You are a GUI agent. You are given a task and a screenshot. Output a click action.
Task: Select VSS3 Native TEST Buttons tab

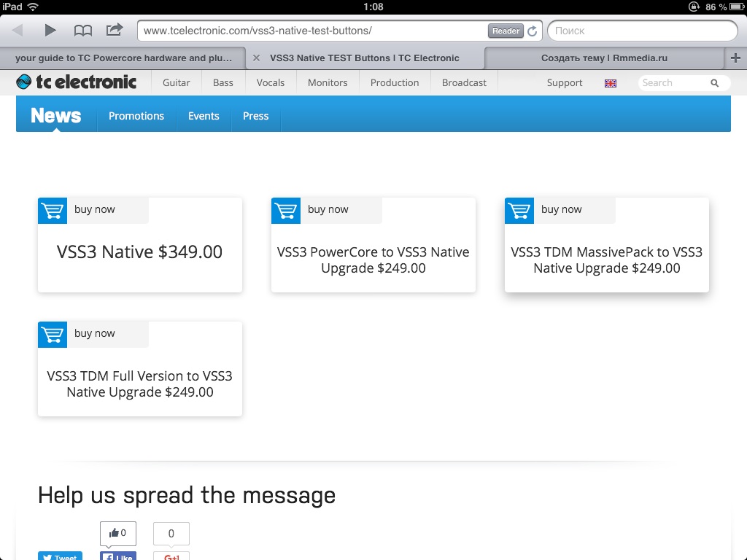click(365, 58)
